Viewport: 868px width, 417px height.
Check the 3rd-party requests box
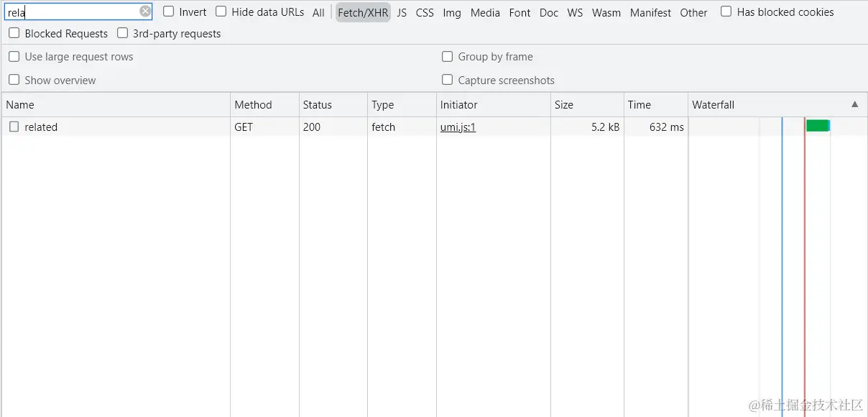[123, 33]
